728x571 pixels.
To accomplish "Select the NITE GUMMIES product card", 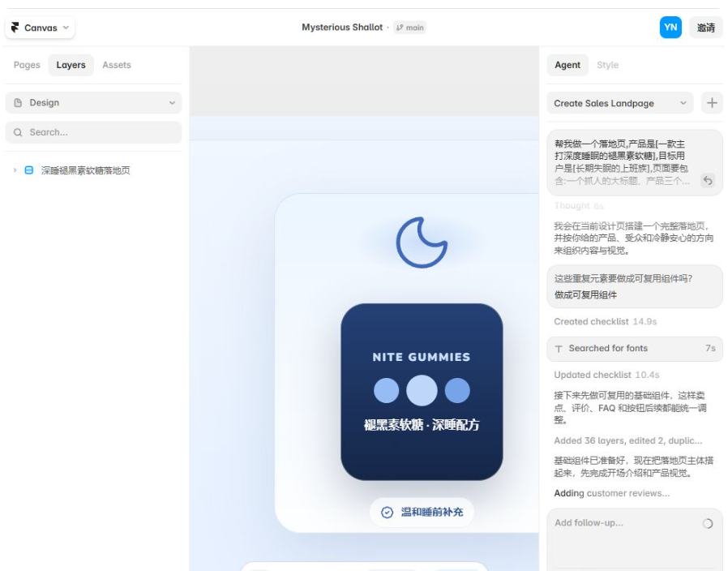I will 422,392.
